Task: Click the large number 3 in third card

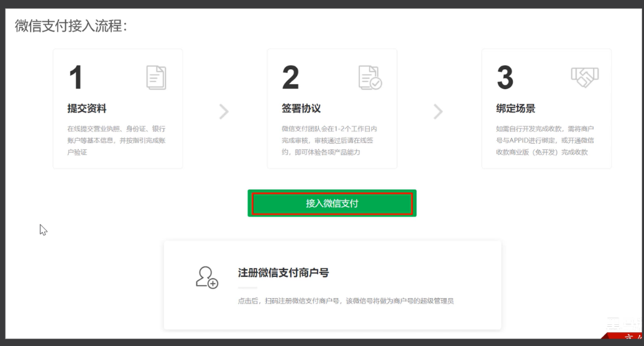Action: 505,77
